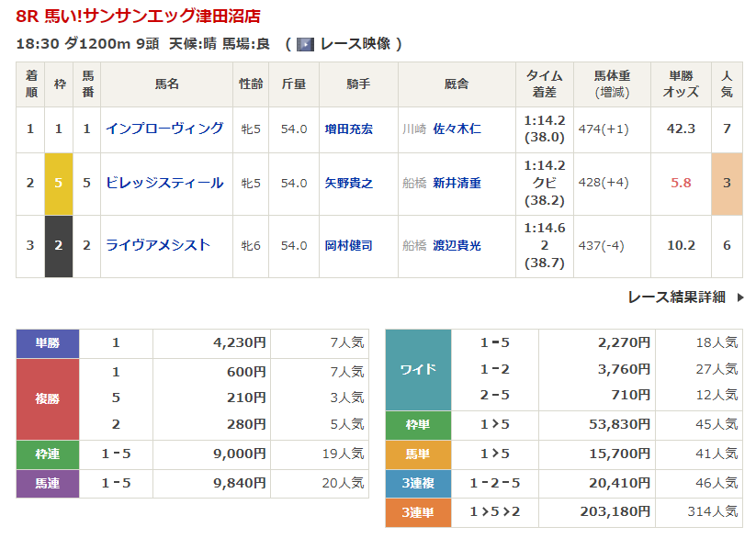The image size is (756, 538).
Task: Open jockey 増田充宏 profile
Action: (x=349, y=129)
